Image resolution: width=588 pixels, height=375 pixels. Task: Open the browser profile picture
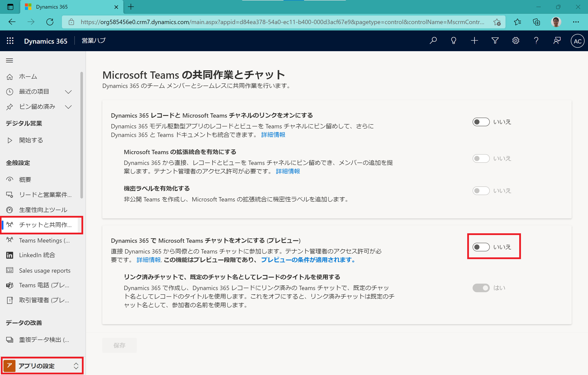click(x=556, y=22)
